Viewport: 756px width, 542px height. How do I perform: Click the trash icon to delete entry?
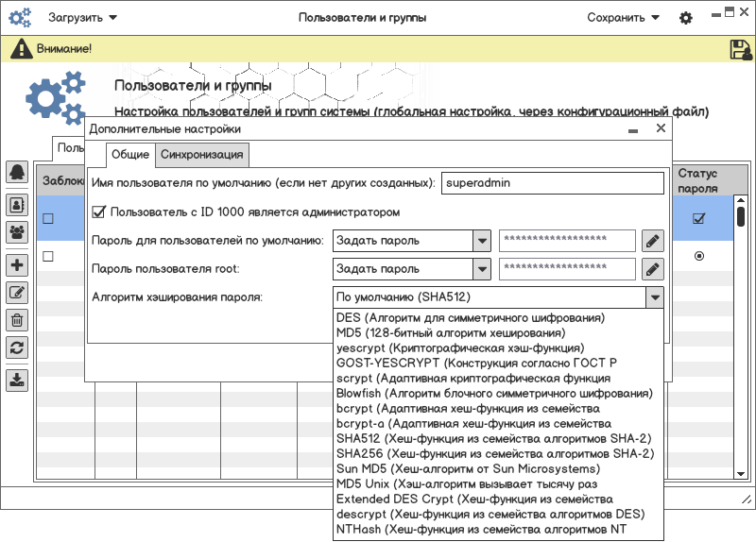[17, 320]
